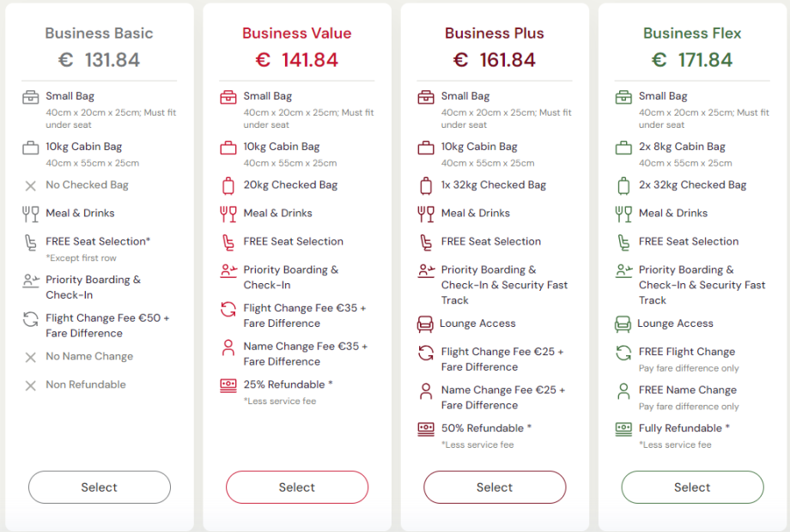Viewport: 790px width, 532px height.
Task: Select the Business Basic fare
Action: point(99,487)
